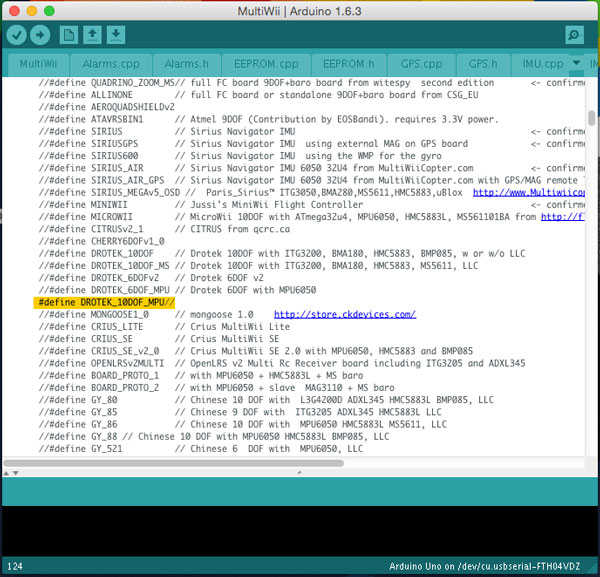Click the //#define GY_88 line

click(x=214, y=436)
